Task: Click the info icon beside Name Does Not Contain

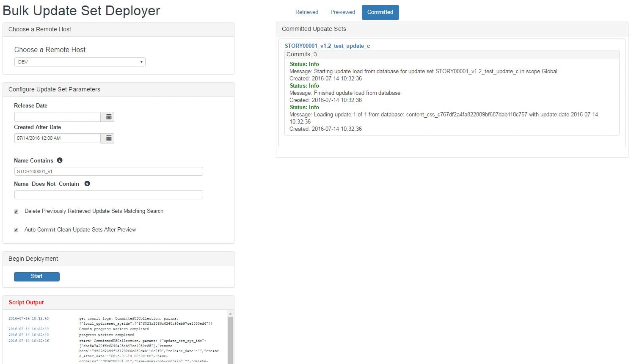Action: pyautogui.click(x=87, y=183)
